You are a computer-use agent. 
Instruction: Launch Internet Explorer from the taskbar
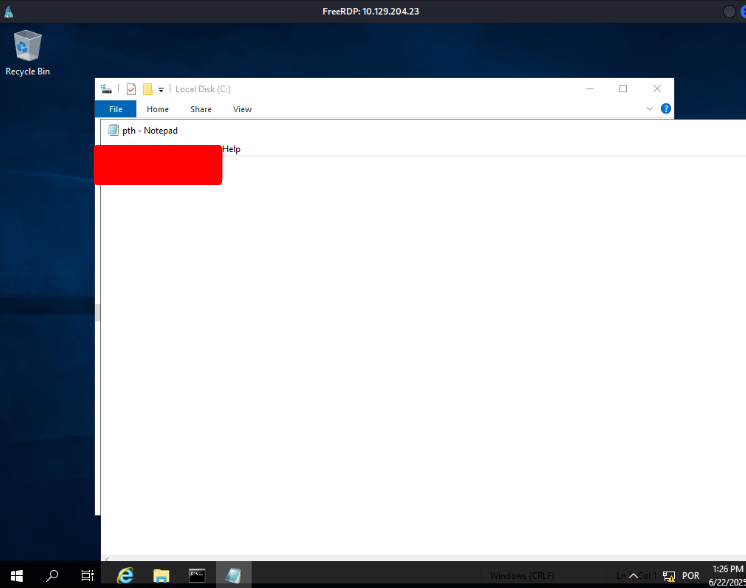[125, 575]
